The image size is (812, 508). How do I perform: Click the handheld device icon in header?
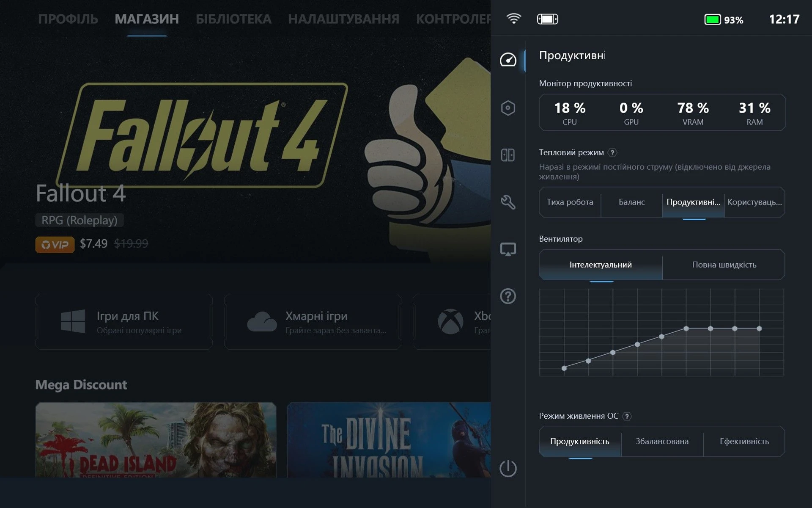(548, 19)
